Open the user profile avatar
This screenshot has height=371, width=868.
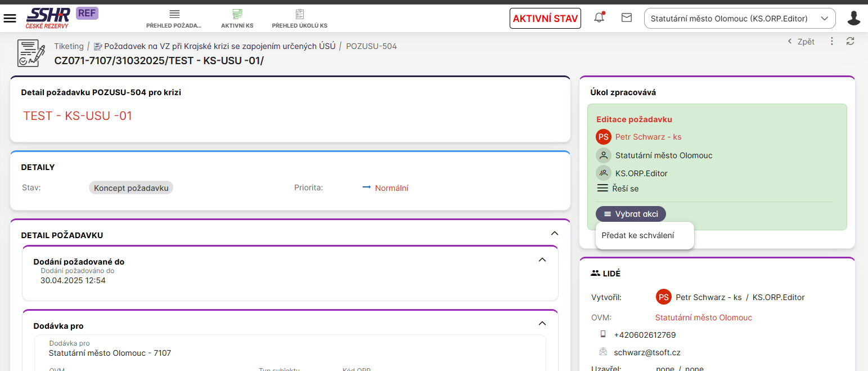click(x=853, y=19)
